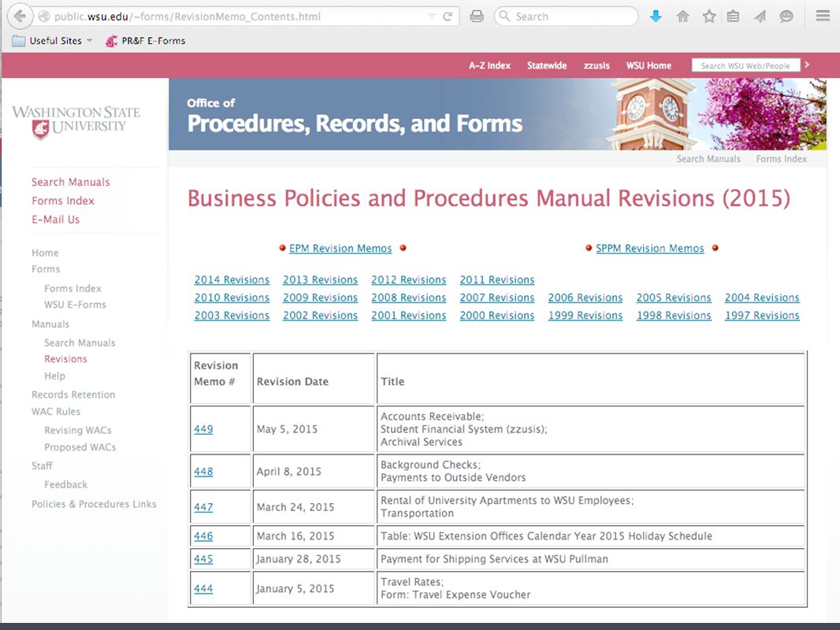The height and width of the screenshot is (630, 840).
Task: Open 2009 Revisions link
Action: point(321,298)
